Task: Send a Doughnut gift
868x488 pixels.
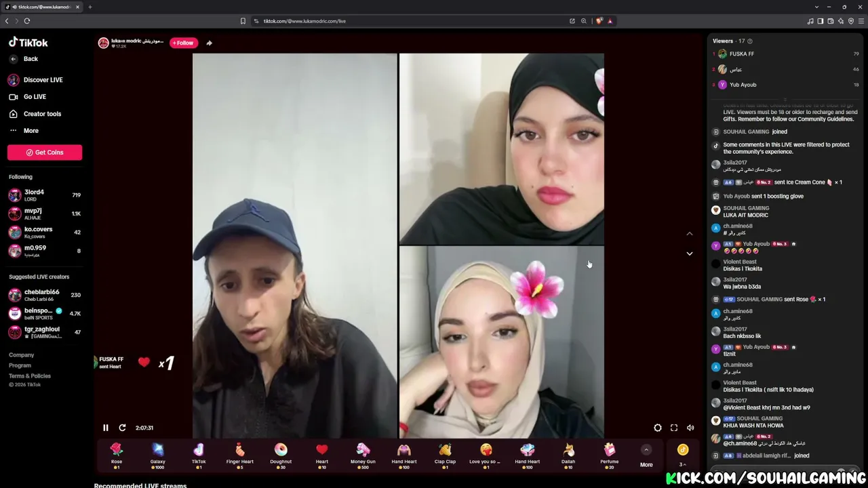Action: 281,455
